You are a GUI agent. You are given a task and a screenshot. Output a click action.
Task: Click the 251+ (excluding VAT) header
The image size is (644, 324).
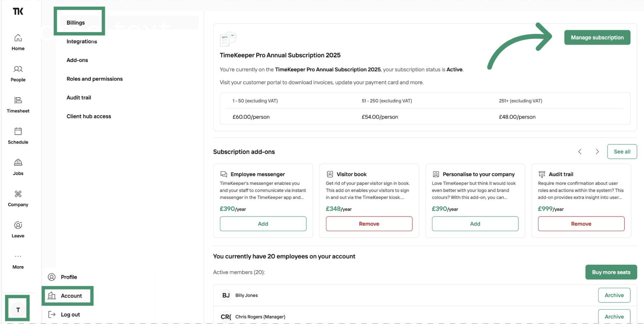(520, 101)
